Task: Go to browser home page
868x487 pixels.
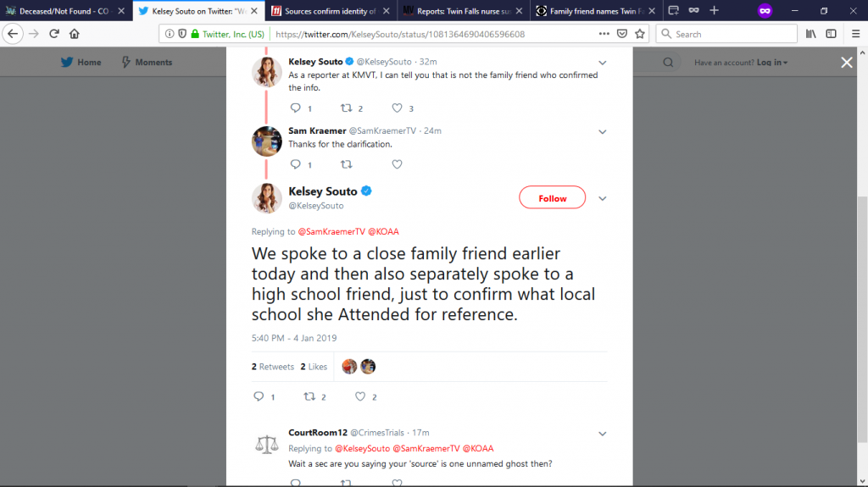Action: click(75, 34)
